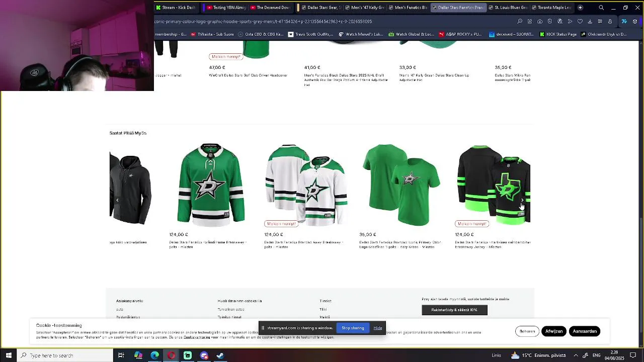Image resolution: width=644 pixels, height=362 pixels.
Task: Switch to Men's '47 Kelly Green tab
Action: (x=364, y=8)
